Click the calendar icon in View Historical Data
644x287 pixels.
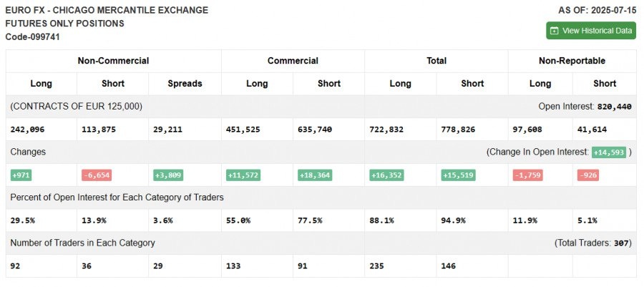click(555, 31)
